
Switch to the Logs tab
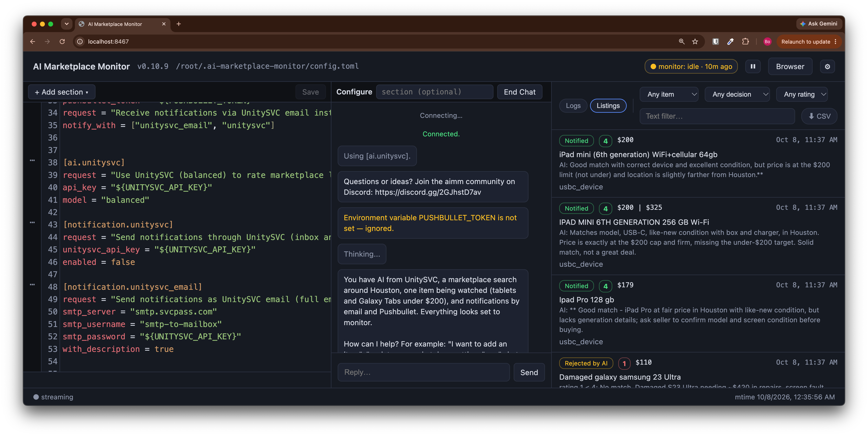pyautogui.click(x=573, y=106)
